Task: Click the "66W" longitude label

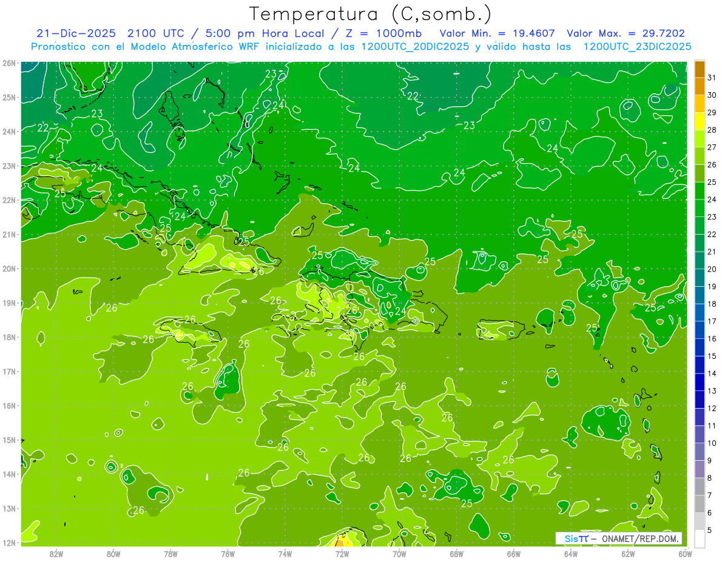Action: (514, 553)
